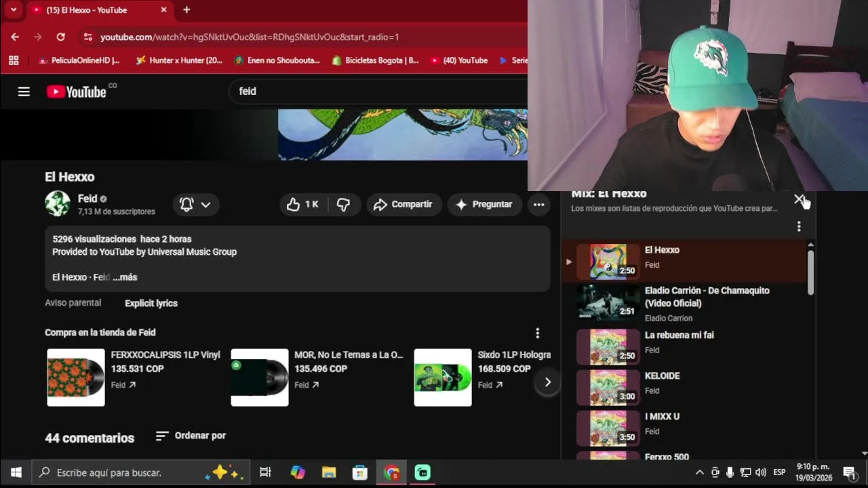This screenshot has height=488, width=868.
Task: Open the green Kick app taskbar icon
Action: [422, 472]
